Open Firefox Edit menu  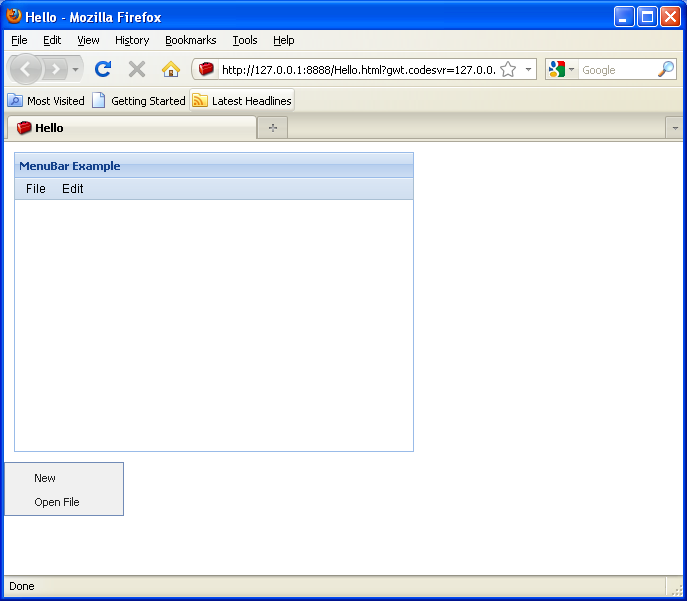click(52, 40)
